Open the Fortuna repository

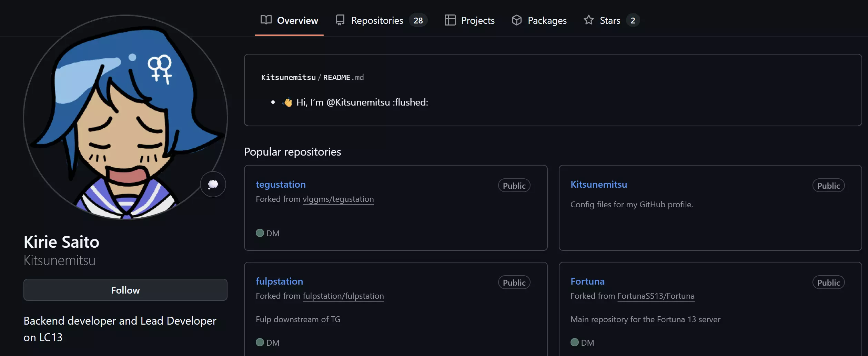point(587,281)
